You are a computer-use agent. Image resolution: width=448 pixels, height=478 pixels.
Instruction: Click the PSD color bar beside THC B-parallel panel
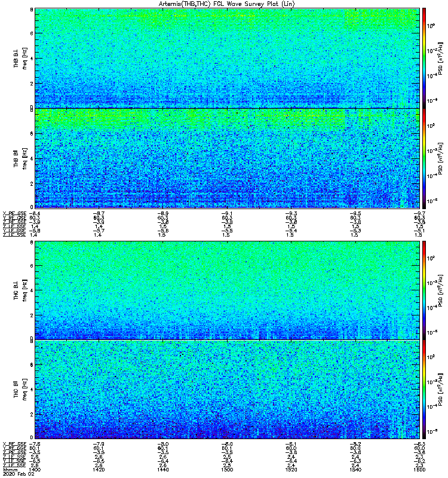424,390
